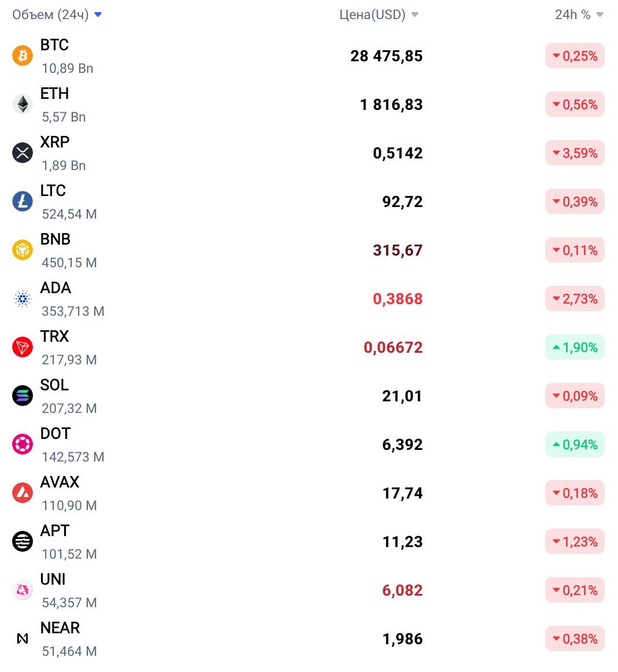The image size is (618, 672).
Task: Choose the BNB coin logo
Action: (23, 250)
